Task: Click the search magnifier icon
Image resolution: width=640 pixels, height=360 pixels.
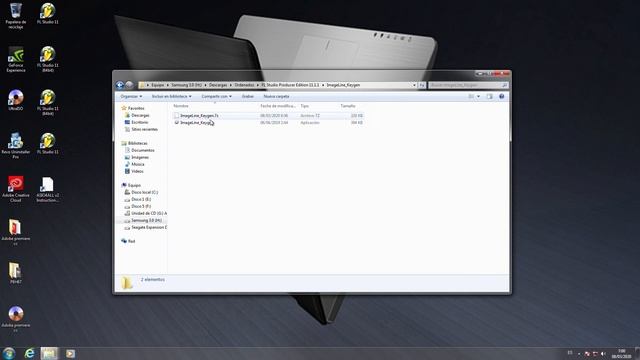Action: coord(504,85)
